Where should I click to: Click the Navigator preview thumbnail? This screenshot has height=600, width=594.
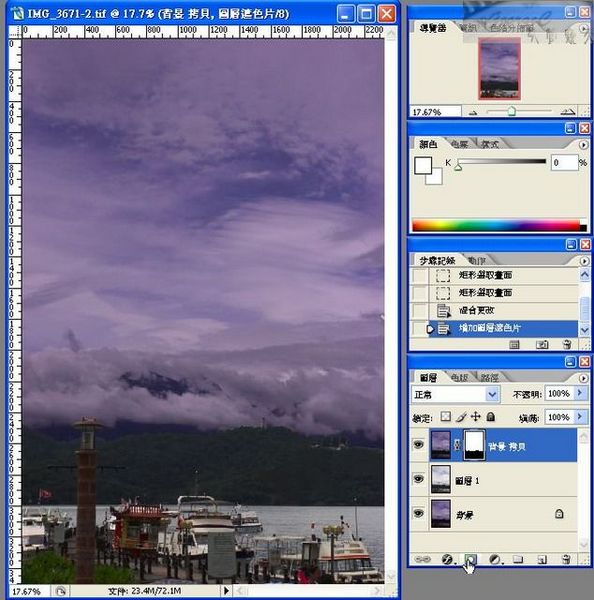tap(500, 68)
